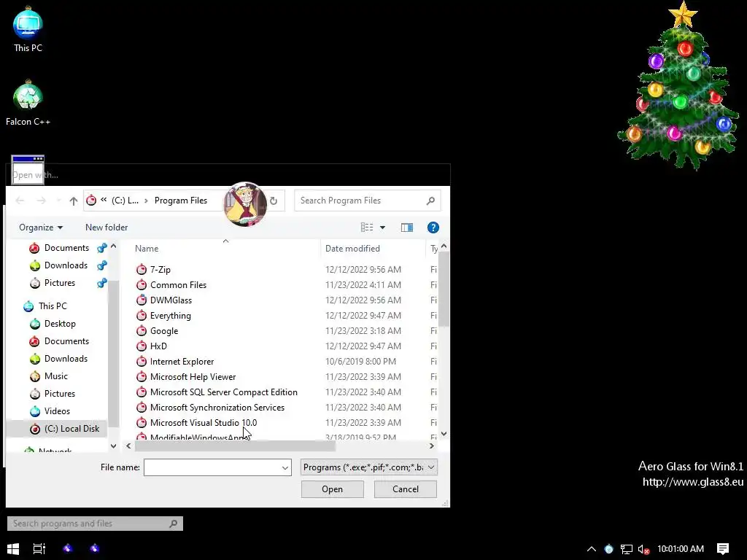Click the Google folder ornament icon
Screen dimensions: 747x560
click(142, 331)
